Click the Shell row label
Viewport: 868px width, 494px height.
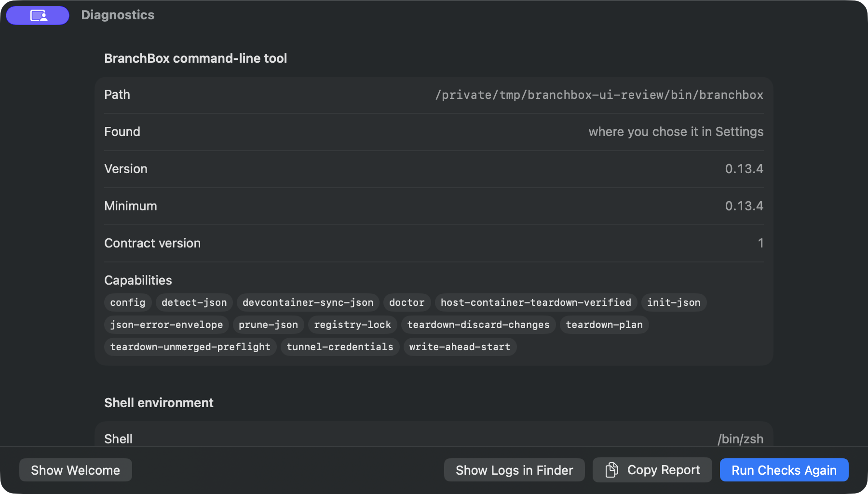(118, 439)
